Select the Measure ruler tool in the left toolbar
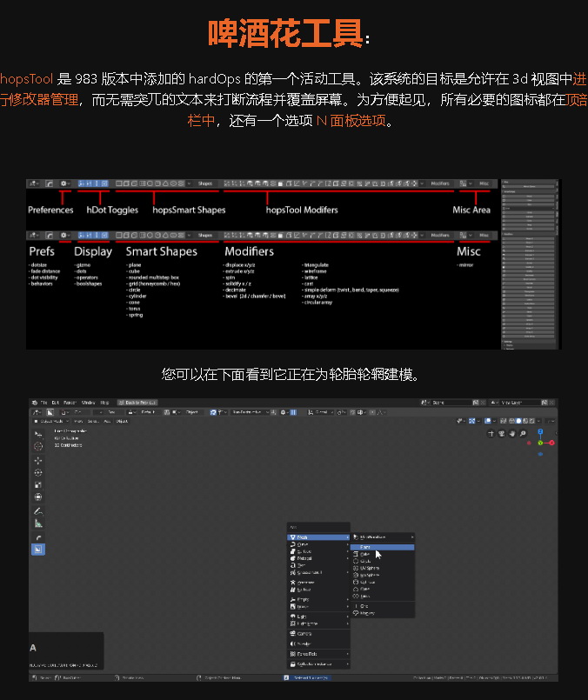The height and width of the screenshot is (700, 588). [x=38, y=523]
